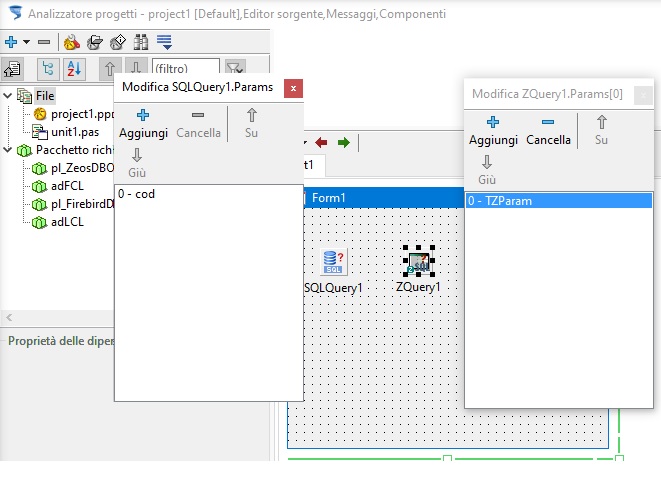Click the green forward navigation arrow
Viewport: 661px width, 479px height.
[x=344, y=143]
